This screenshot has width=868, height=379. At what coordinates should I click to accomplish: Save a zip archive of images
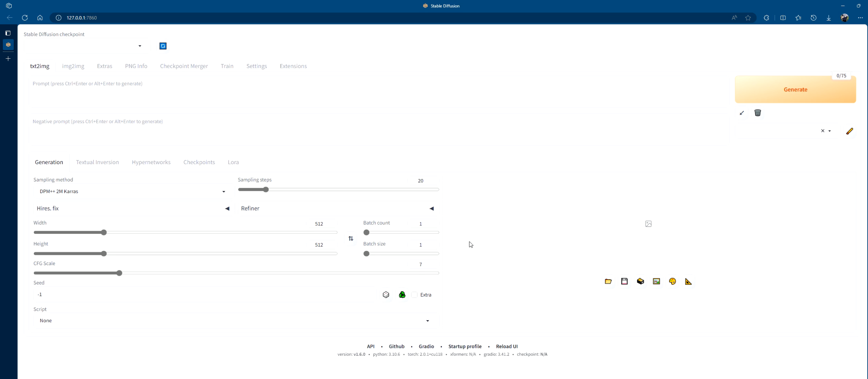[x=641, y=282]
